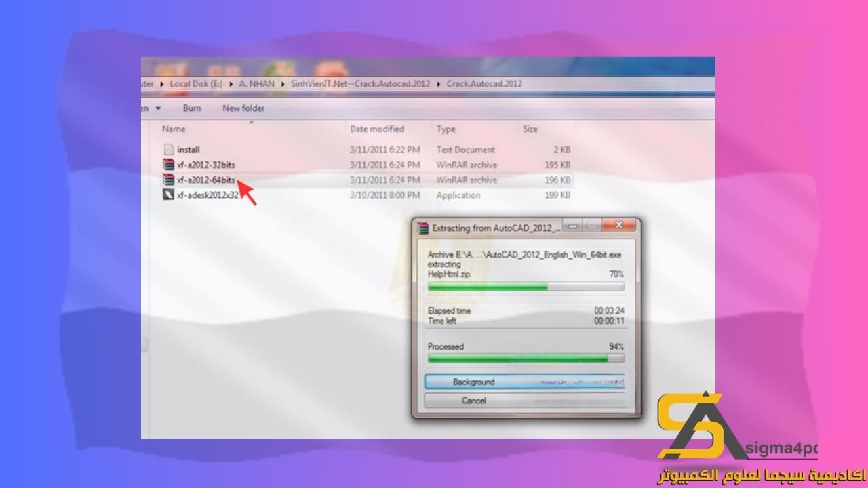Open SinhVienIT.Net--Crack.Autocad.2012 breadcrumb
This screenshot has width=868, height=488.
tap(360, 84)
